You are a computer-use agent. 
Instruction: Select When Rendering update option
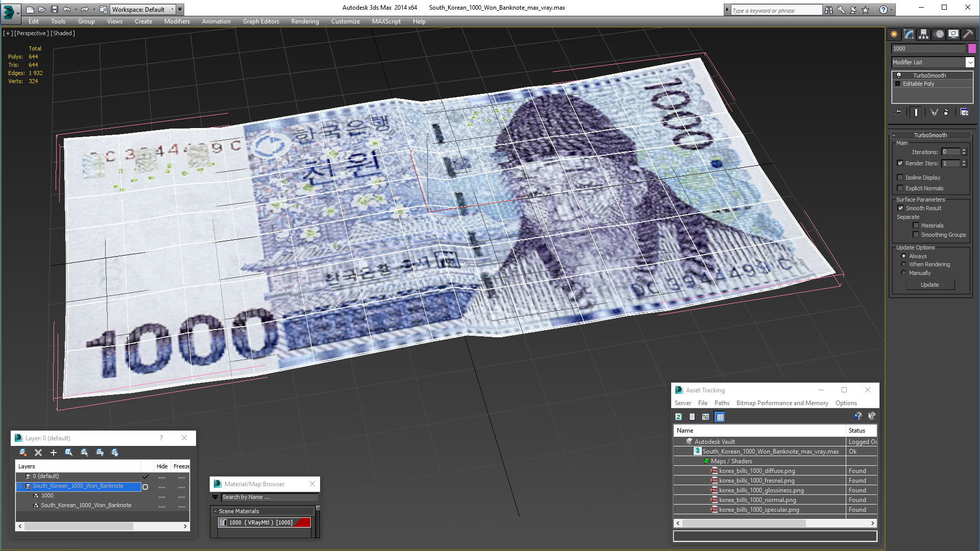pos(904,264)
